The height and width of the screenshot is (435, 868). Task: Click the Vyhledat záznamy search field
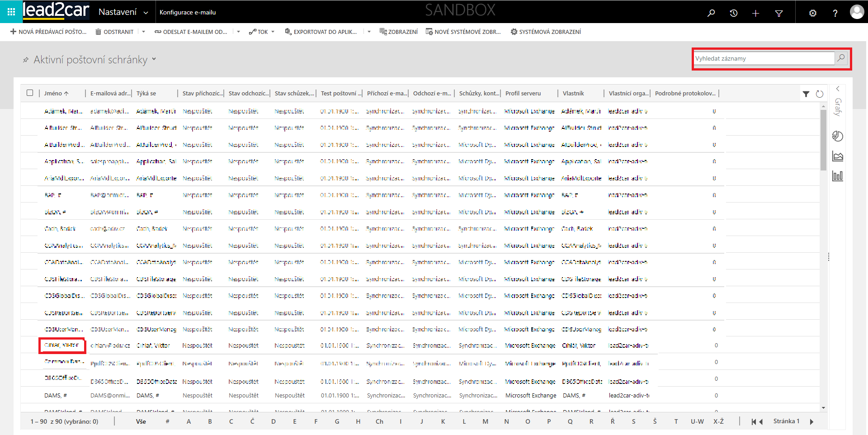coord(764,58)
